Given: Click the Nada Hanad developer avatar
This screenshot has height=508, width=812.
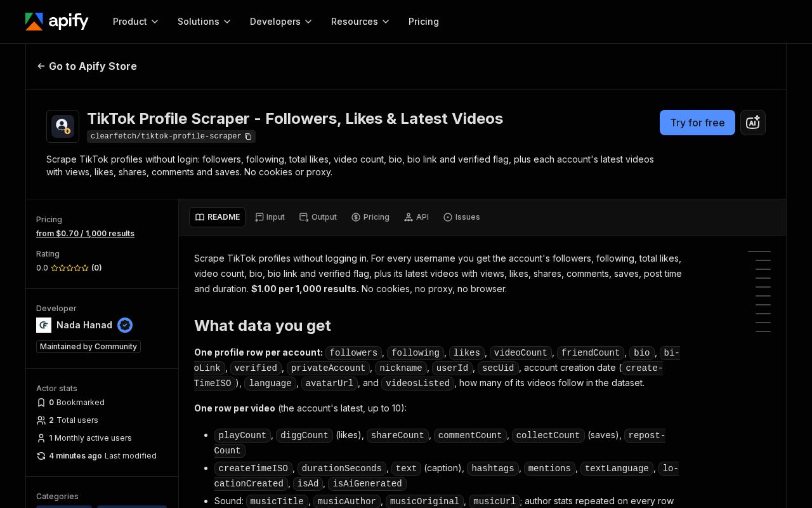Looking at the screenshot, I should click(44, 325).
